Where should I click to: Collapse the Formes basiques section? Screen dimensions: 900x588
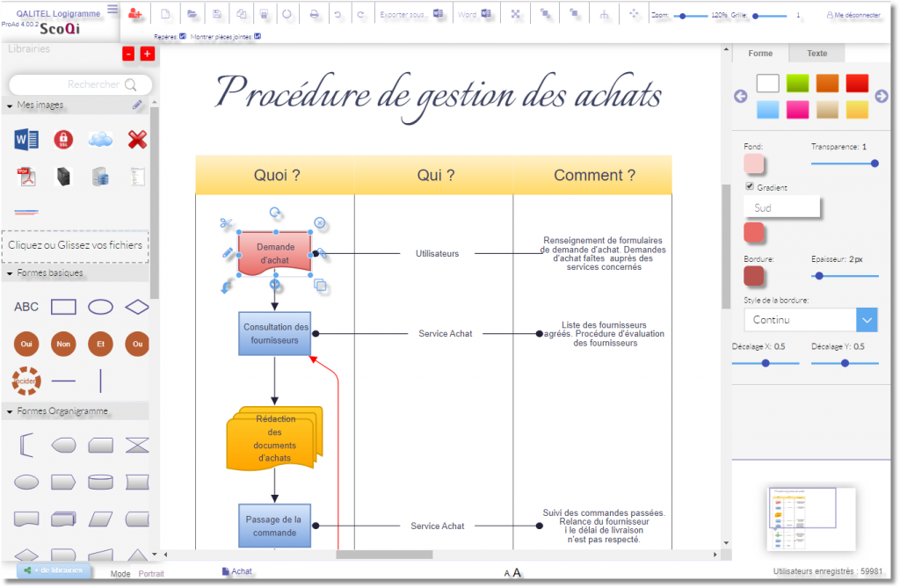[x=10, y=273]
